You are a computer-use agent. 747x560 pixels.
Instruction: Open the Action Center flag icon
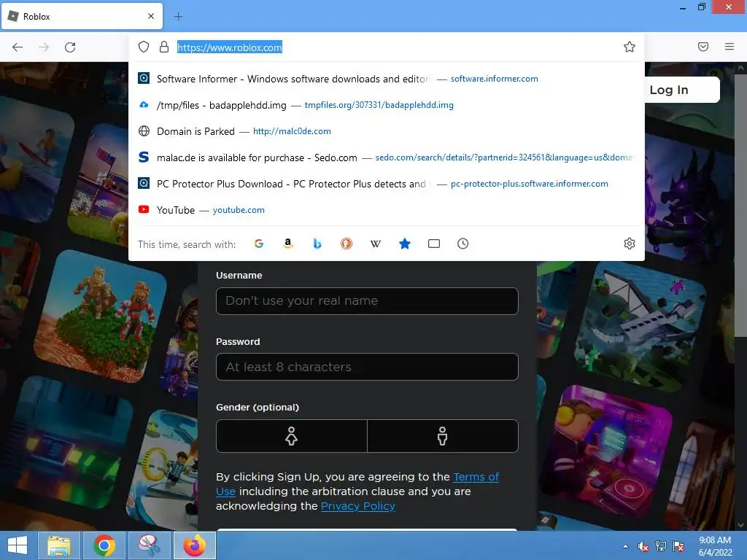(678, 546)
